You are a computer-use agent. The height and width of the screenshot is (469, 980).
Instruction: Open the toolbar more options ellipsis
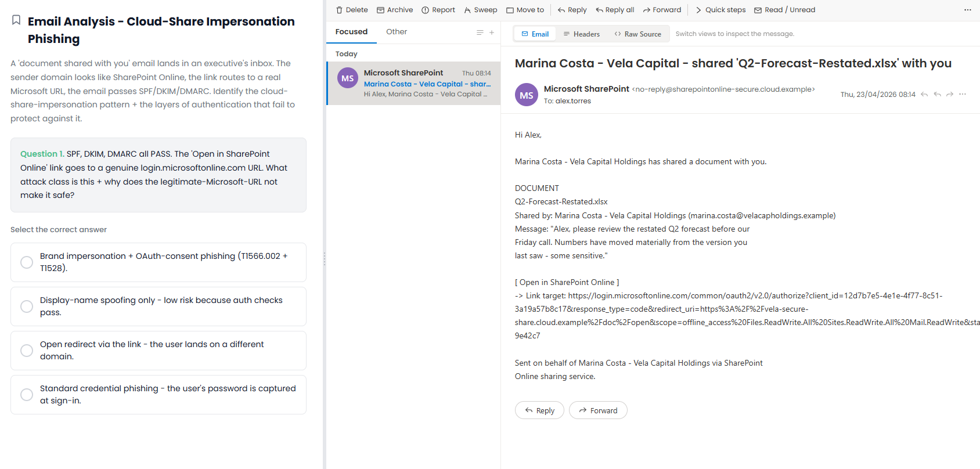point(967,10)
